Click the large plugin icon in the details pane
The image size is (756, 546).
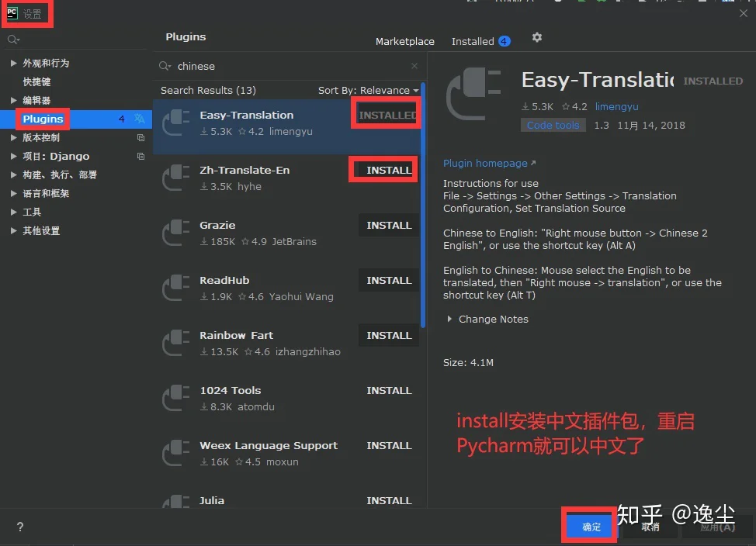pos(473,94)
